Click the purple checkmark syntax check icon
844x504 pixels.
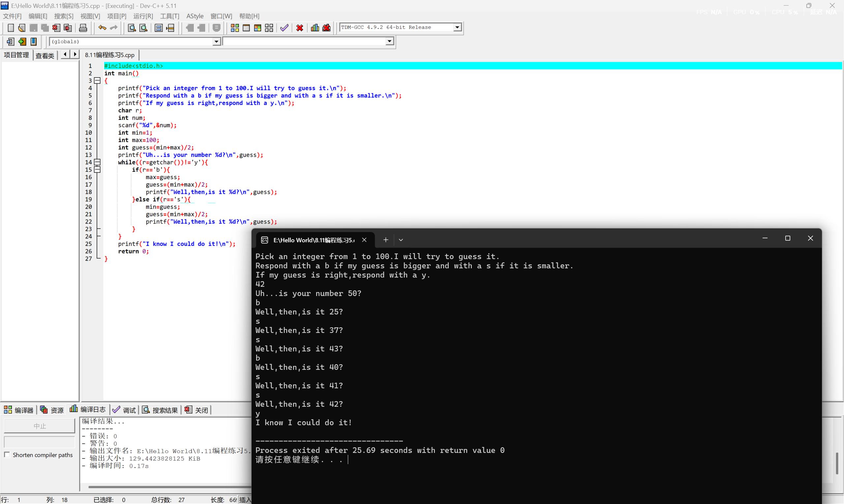[x=284, y=28]
